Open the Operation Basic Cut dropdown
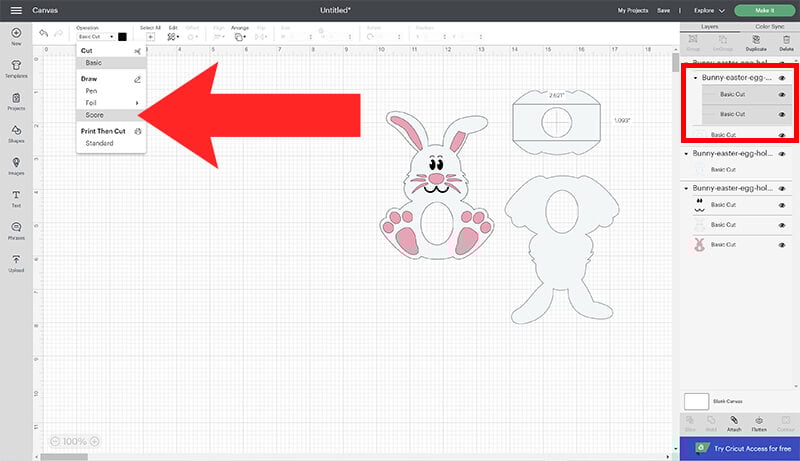This screenshot has height=461, width=800. (x=95, y=37)
